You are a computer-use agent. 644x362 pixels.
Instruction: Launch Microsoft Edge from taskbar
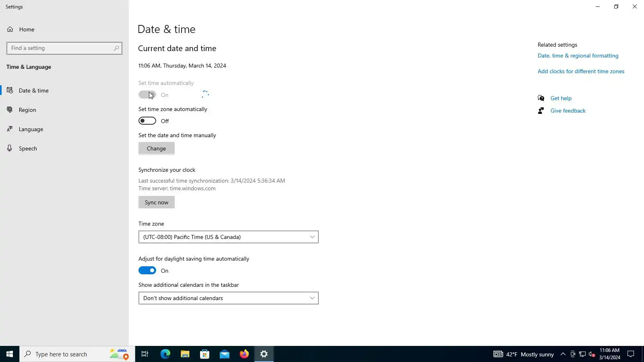coord(165,354)
